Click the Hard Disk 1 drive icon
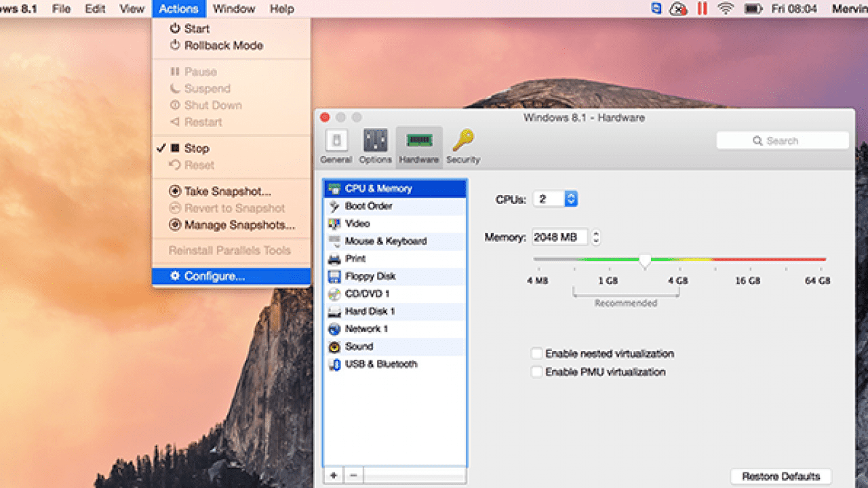The width and height of the screenshot is (868, 488). (x=334, y=312)
